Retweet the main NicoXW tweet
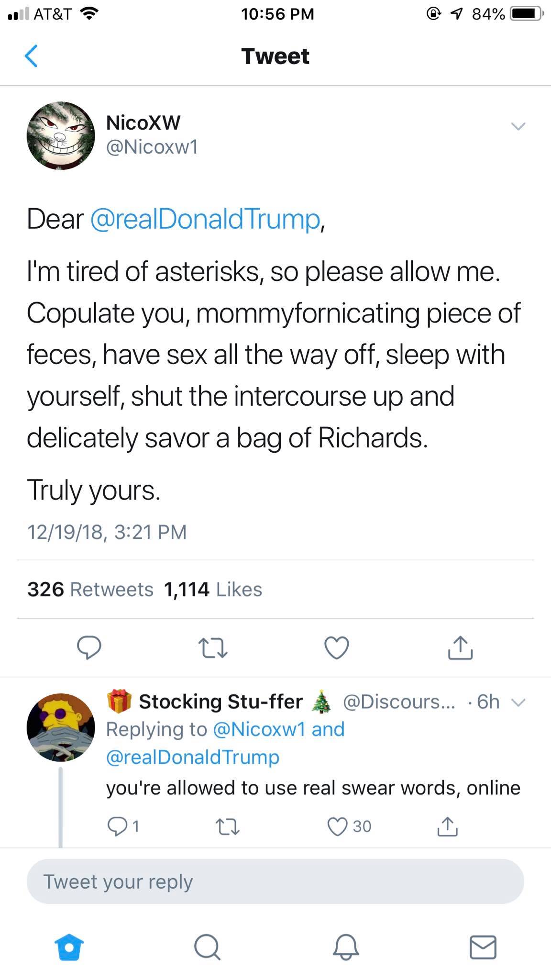 click(212, 648)
